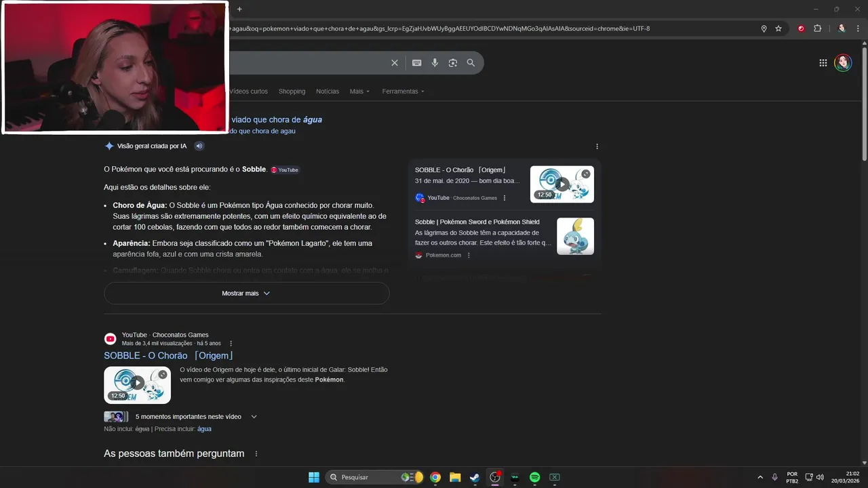Open the inline YouTube chip after Sobble
This screenshot has width=868, height=488.
coord(285,169)
